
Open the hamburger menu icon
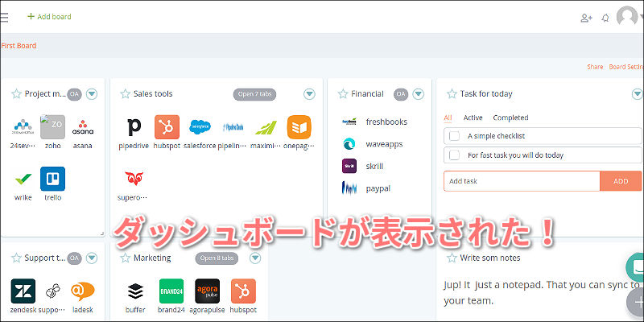point(4,17)
